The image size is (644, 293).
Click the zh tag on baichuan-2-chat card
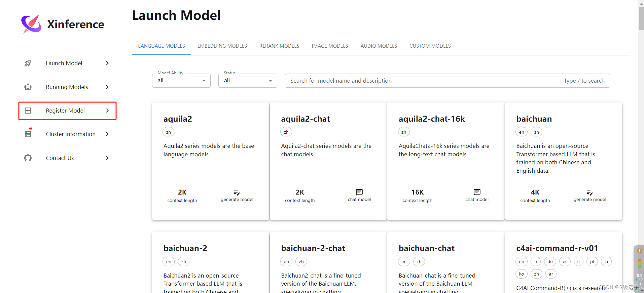pyautogui.click(x=301, y=261)
